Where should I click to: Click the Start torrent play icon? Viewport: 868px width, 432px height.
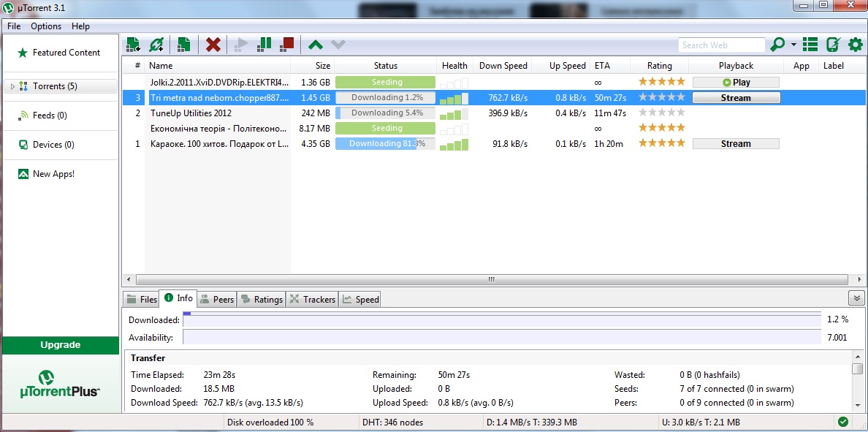(241, 45)
